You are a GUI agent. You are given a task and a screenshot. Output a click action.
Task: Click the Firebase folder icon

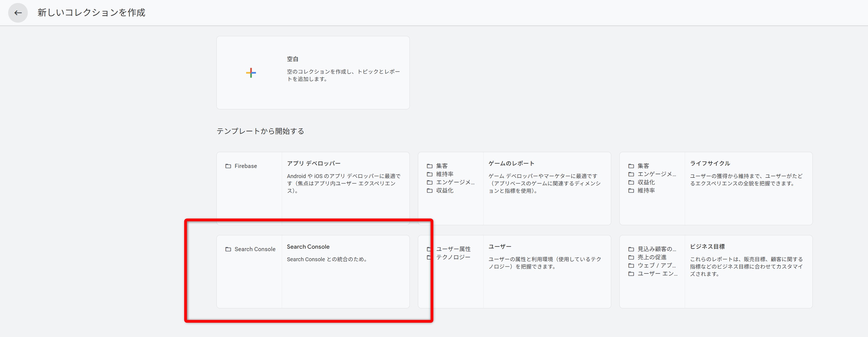pyautogui.click(x=228, y=166)
